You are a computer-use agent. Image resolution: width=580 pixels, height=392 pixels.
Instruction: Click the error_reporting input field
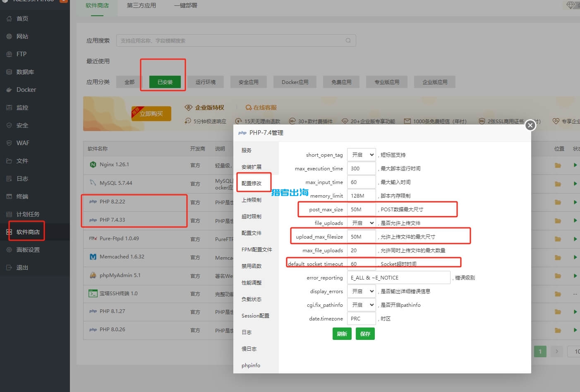pyautogui.click(x=398, y=277)
